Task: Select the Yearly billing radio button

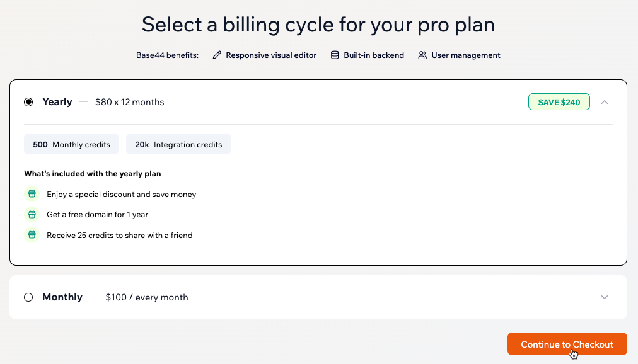Action: [x=28, y=101]
